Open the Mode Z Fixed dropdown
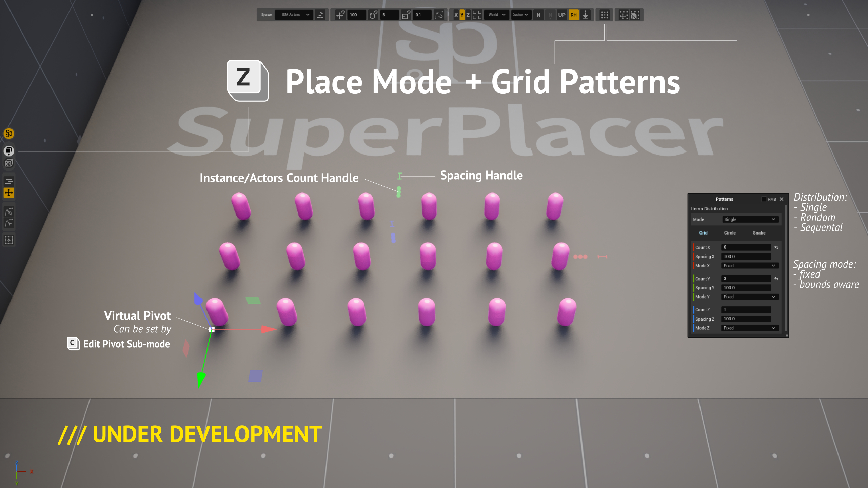The height and width of the screenshot is (488, 868). 750,328
